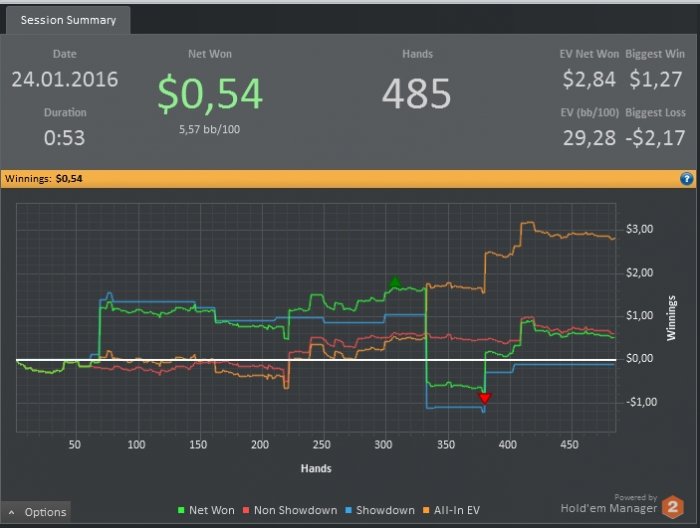Click the Biggest Loss header label
This screenshot has width=700, height=528.
[655, 112]
